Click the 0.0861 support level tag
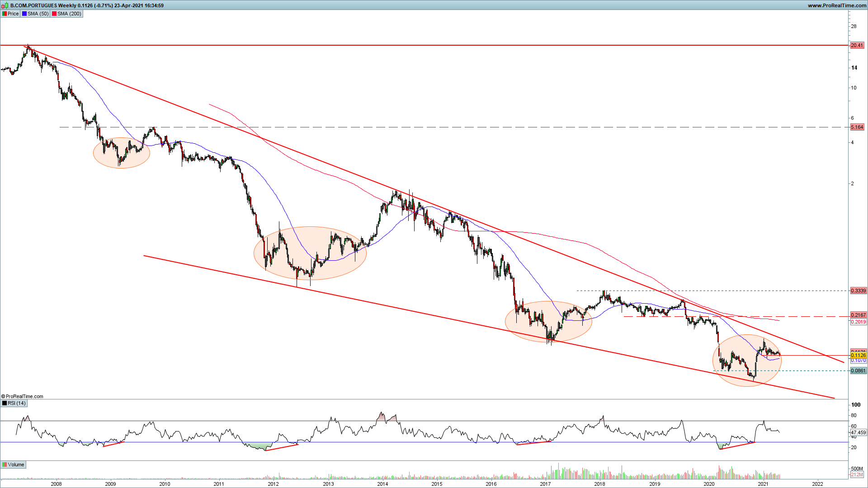Viewport: 868px width, 488px height. coord(858,371)
